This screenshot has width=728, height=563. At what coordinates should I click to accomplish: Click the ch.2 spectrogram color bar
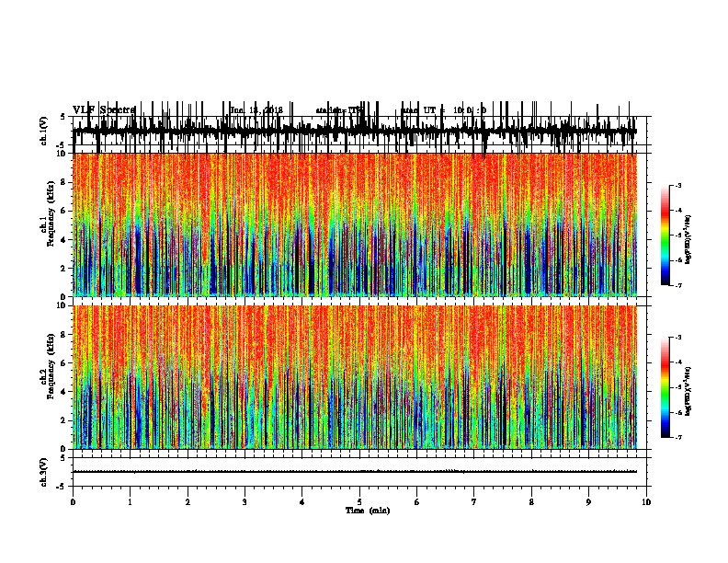(665, 387)
